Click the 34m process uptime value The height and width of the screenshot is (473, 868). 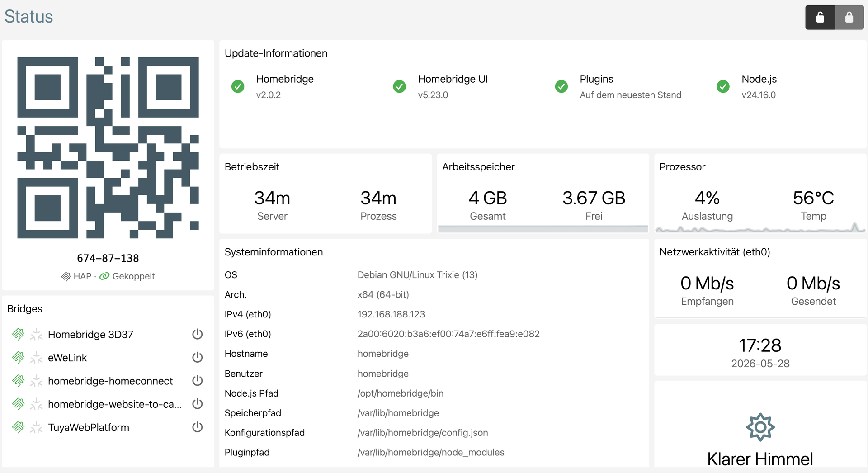[378, 198]
